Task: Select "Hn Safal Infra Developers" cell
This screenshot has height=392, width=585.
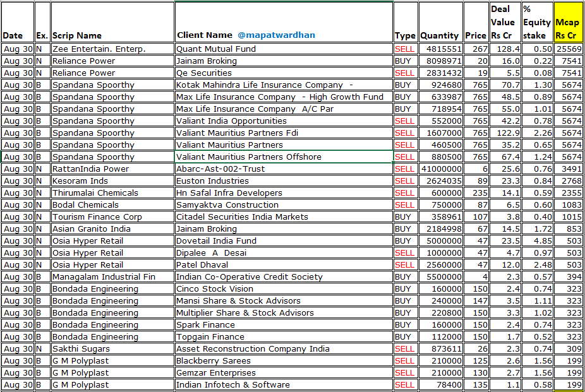Action: pyautogui.click(x=284, y=193)
